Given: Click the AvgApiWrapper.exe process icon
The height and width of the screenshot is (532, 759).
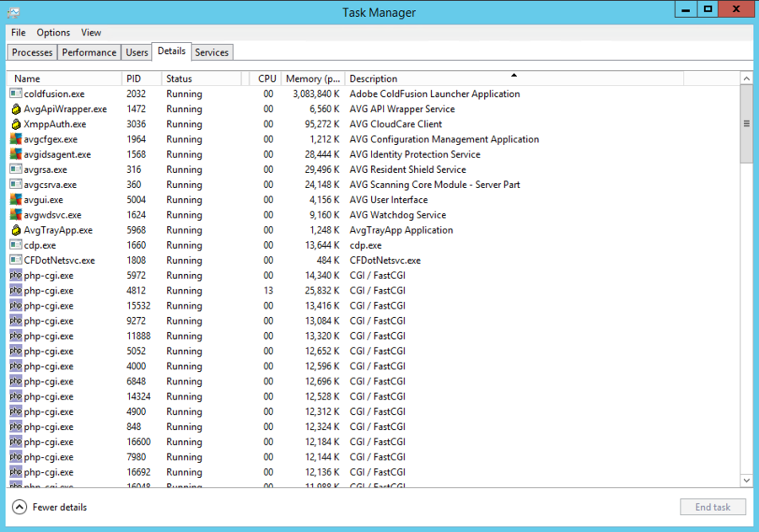Looking at the screenshot, I should (x=15, y=109).
